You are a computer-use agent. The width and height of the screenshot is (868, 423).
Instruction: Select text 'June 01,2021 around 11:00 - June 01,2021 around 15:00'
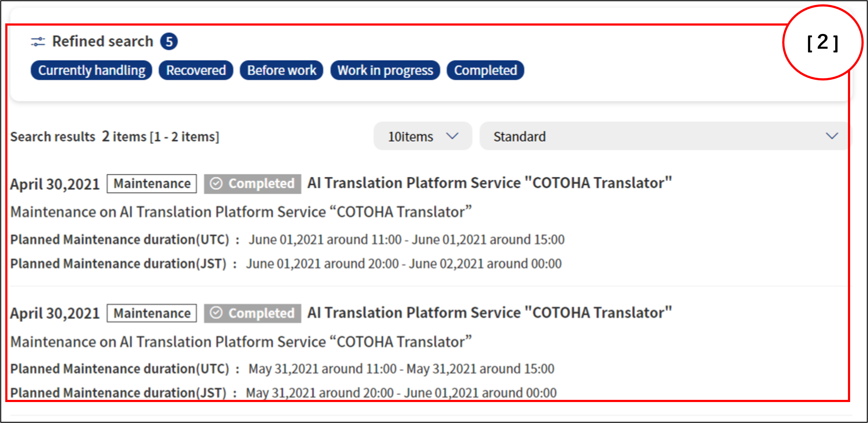coord(406,240)
